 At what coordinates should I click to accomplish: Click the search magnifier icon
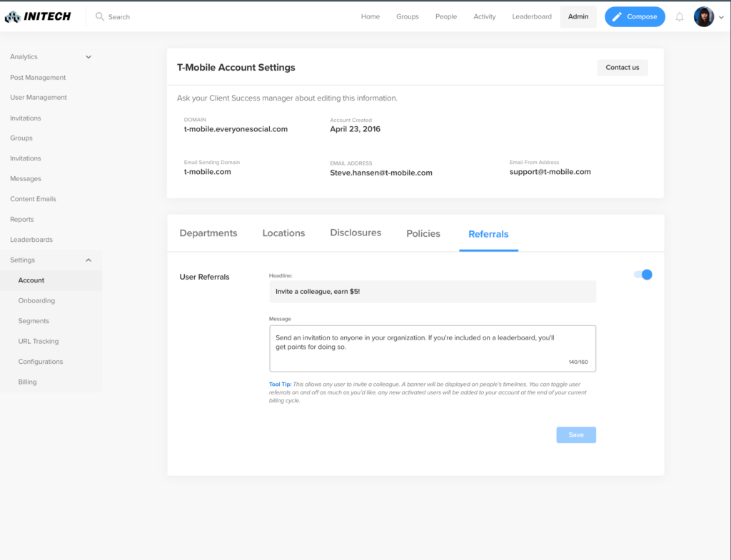tap(100, 16)
